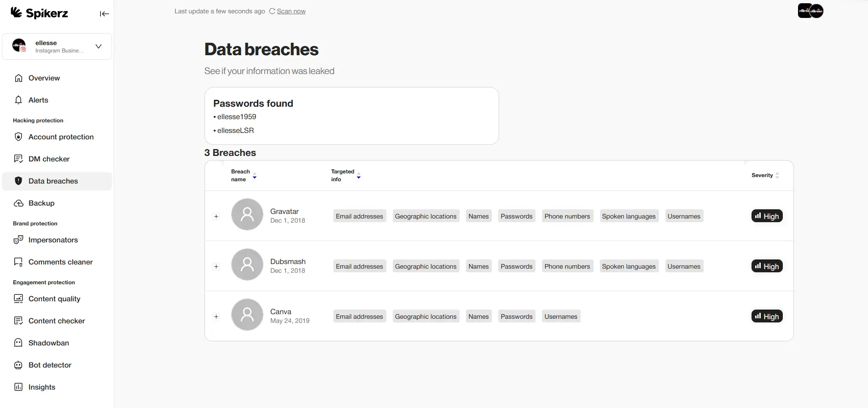Screen dimensions: 868x408
Task: Open Bot detector
Action: pos(50,365)
